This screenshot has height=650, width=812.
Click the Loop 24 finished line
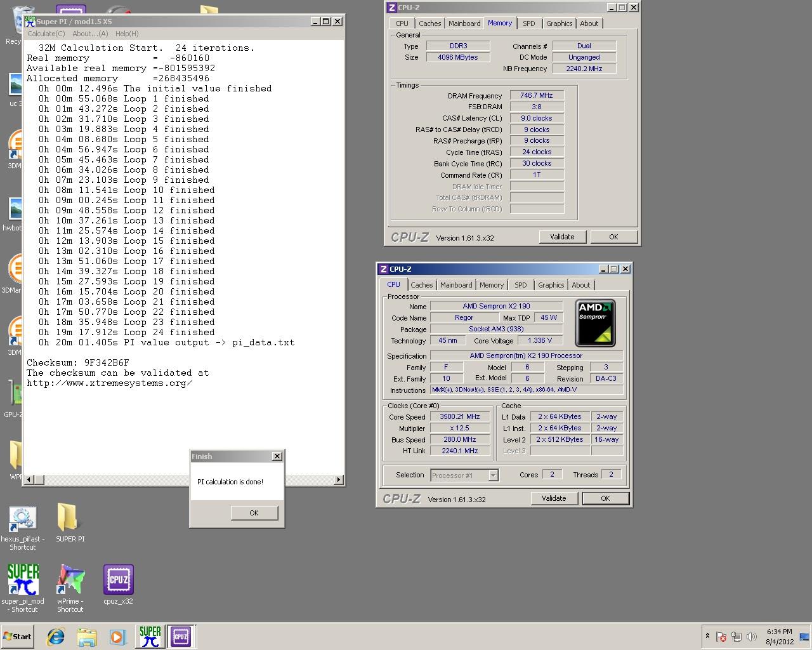(x=126, y=332)
